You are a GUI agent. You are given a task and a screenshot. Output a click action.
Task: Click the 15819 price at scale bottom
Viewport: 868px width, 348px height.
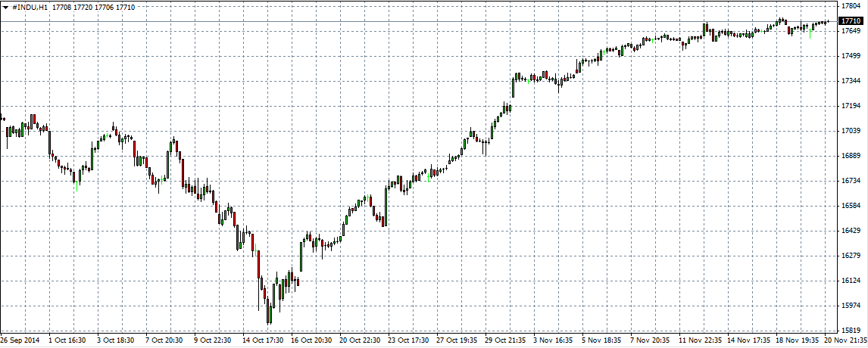pyautogui.click(x=851, y=331)
